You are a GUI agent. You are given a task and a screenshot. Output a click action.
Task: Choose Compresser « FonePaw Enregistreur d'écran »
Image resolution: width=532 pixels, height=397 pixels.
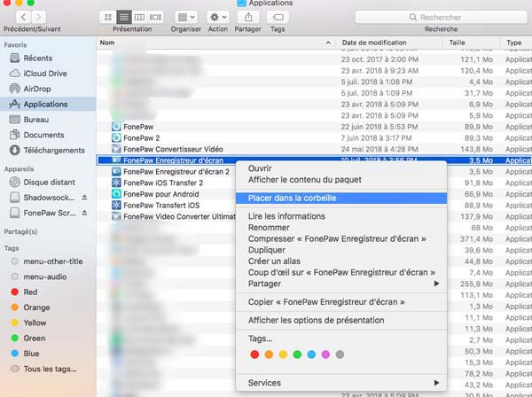tap(341, 238)
